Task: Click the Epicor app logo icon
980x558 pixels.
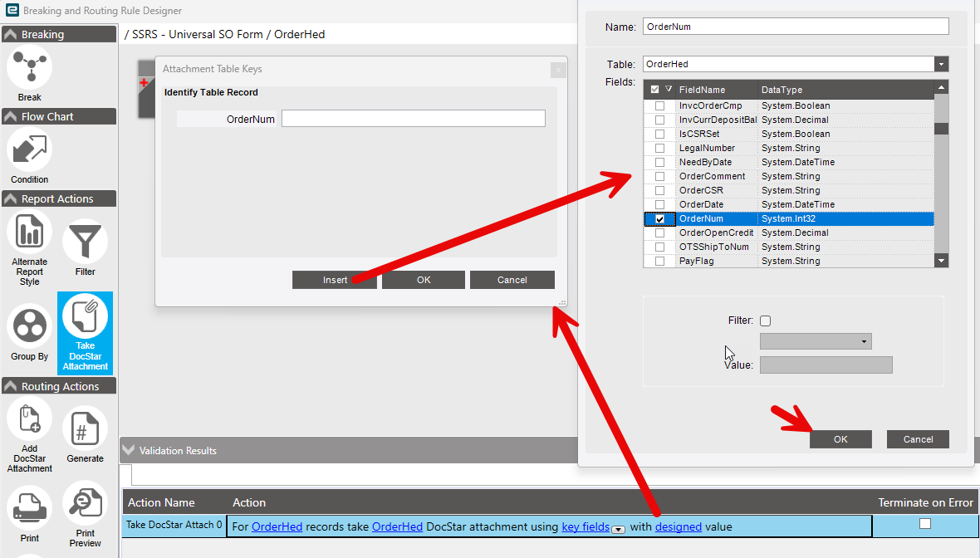Action: [12, 10]
